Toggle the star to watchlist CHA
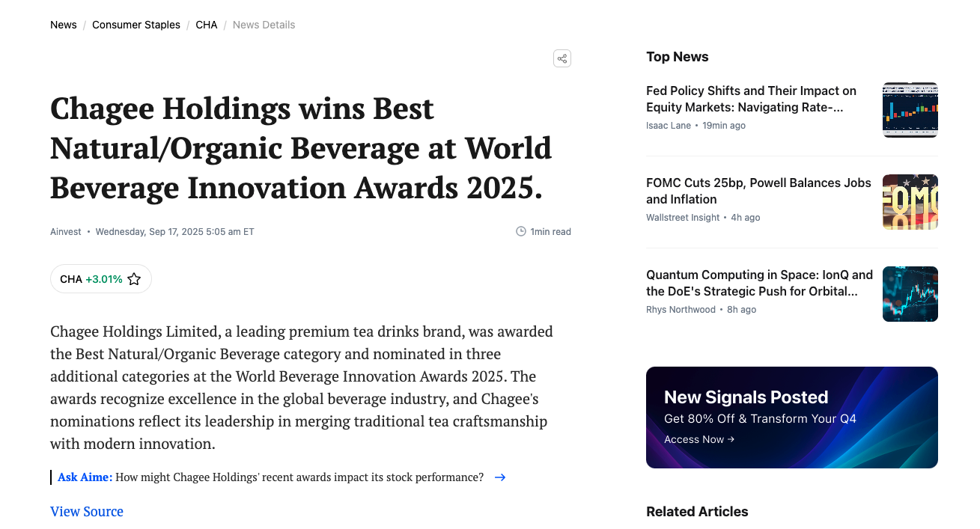Image resolution: width=980 pixels, height=529 pixels. click(134, 279)
